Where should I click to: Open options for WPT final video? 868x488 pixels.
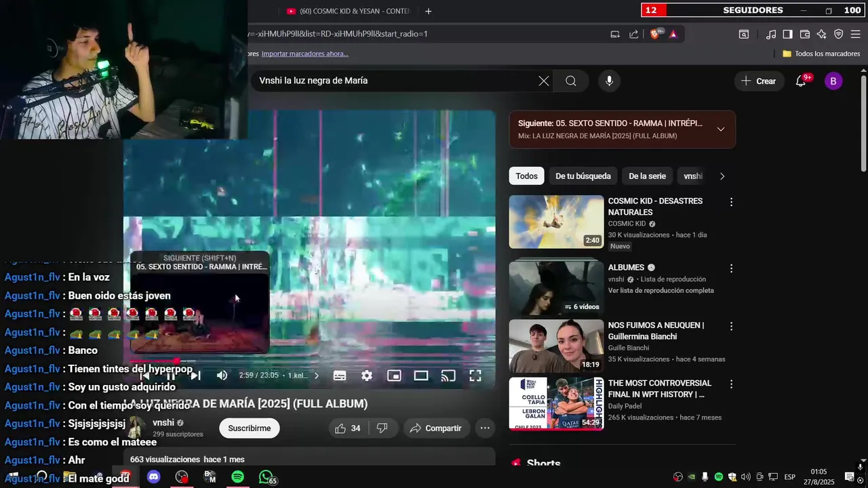(731, 384)
